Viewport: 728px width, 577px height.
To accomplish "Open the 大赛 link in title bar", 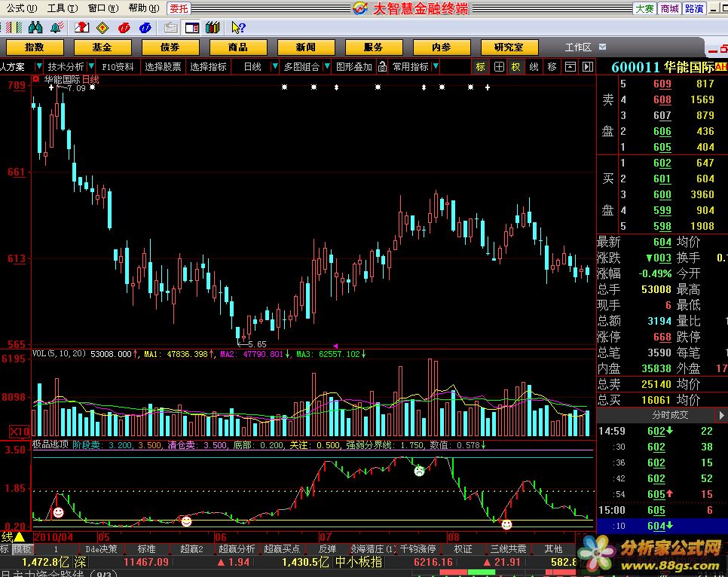I will [645, 8].
